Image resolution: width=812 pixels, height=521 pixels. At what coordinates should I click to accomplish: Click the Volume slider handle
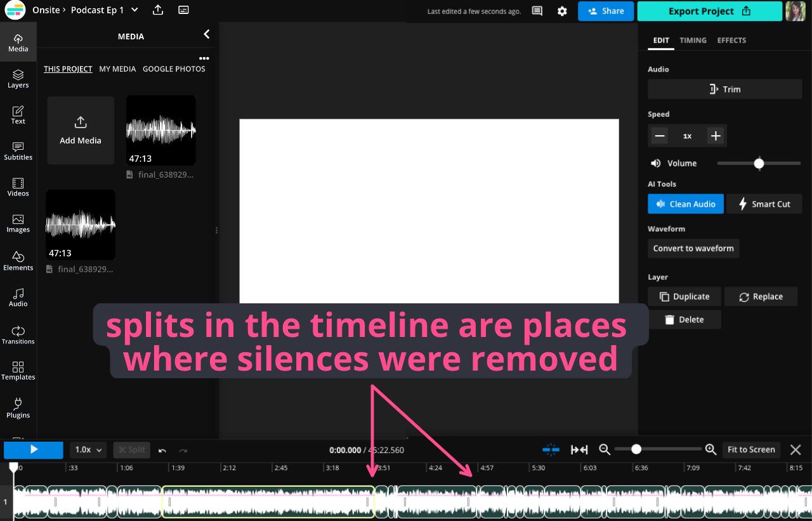(759, 164)
